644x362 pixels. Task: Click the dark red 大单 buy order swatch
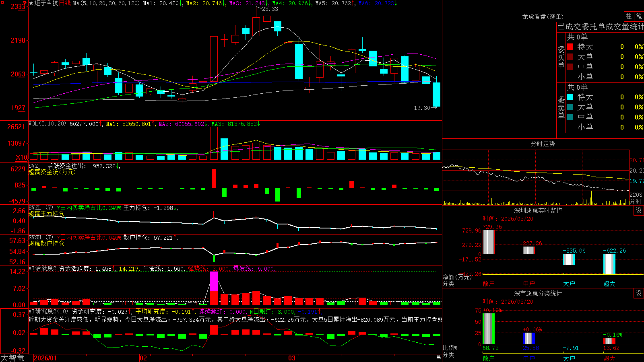[570, 57]
